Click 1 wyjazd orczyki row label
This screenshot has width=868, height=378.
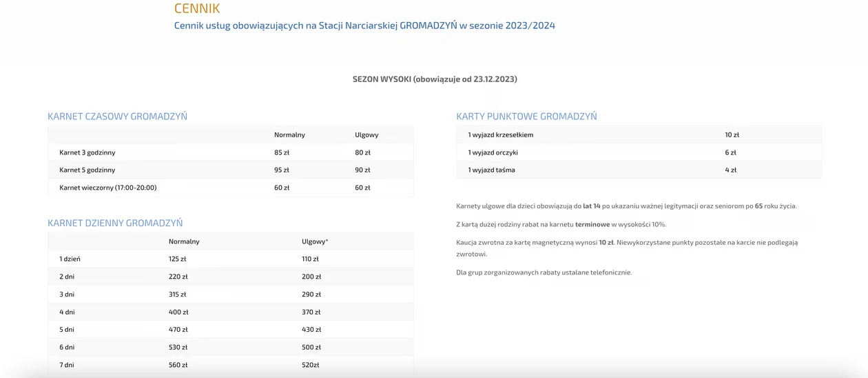493,152
